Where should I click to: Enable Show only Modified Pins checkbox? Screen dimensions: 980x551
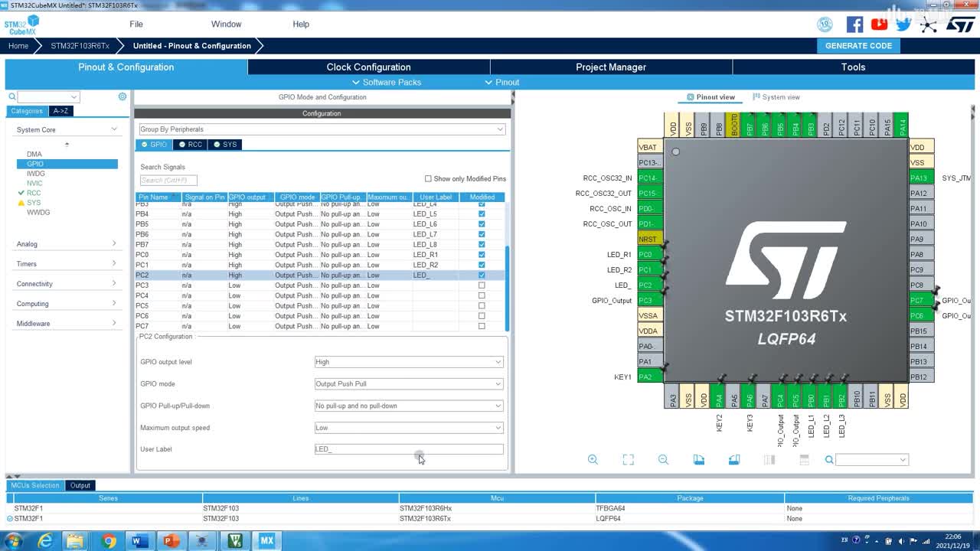click(x=428, y=178)
